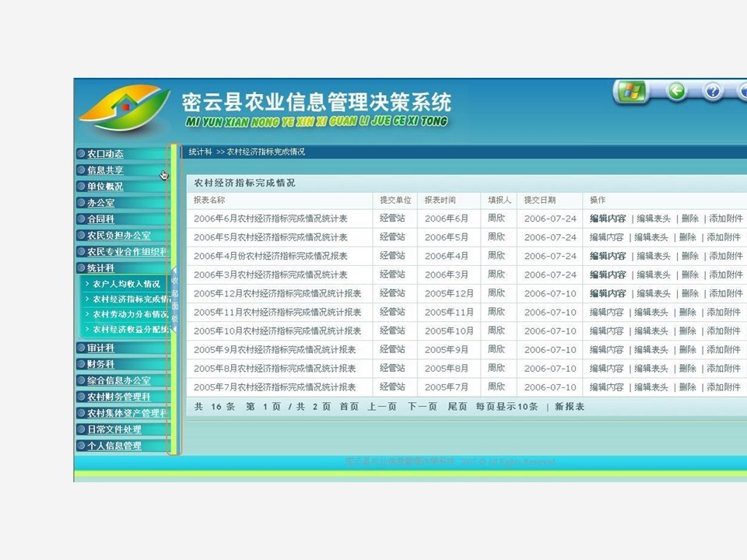Collapse the expanded 统计科 menu section
Viewport: 747px width, 560px height.
pos(101,268)
